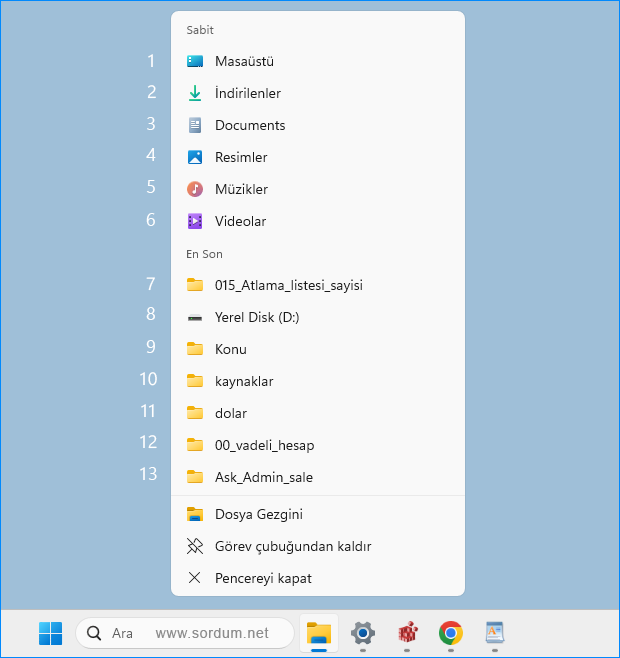Click the green download arrow icon
Image resolution: width=620 pixels, height=658 pixels.
coord(195,93)
